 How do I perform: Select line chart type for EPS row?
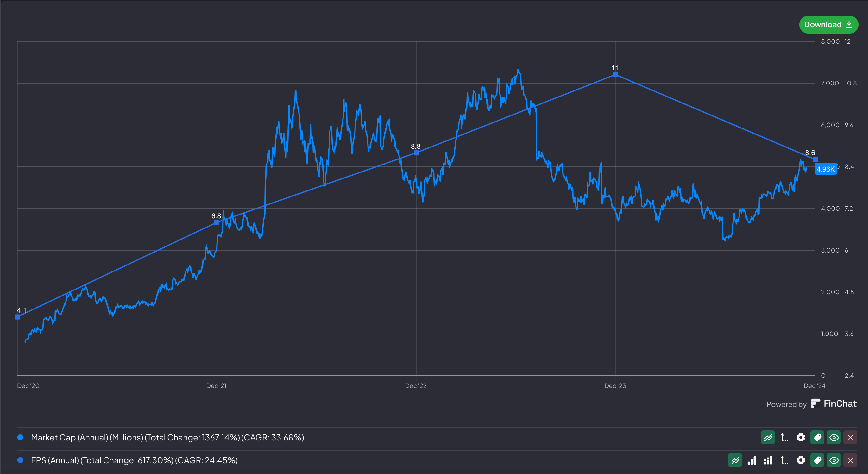tap(735, 460)
